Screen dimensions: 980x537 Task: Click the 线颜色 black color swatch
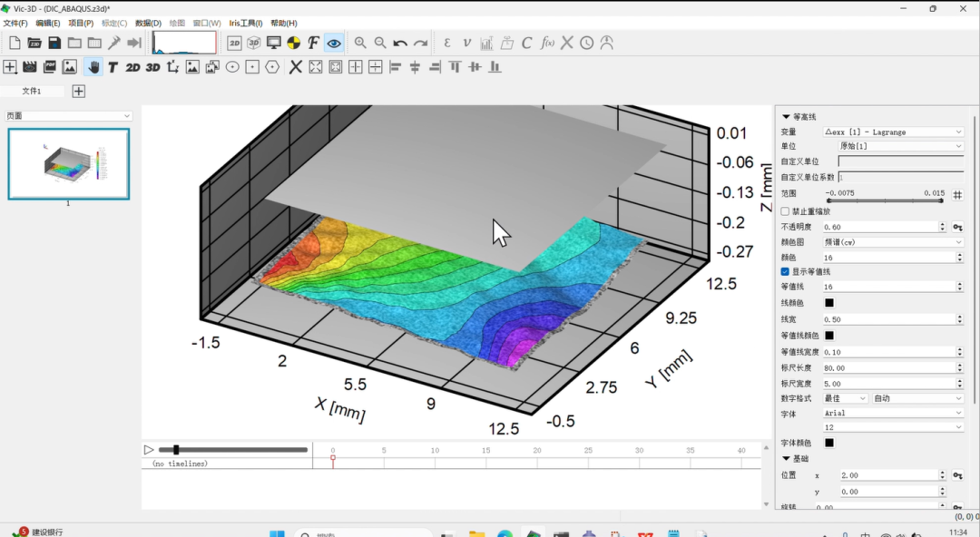[x=828, y=303]
